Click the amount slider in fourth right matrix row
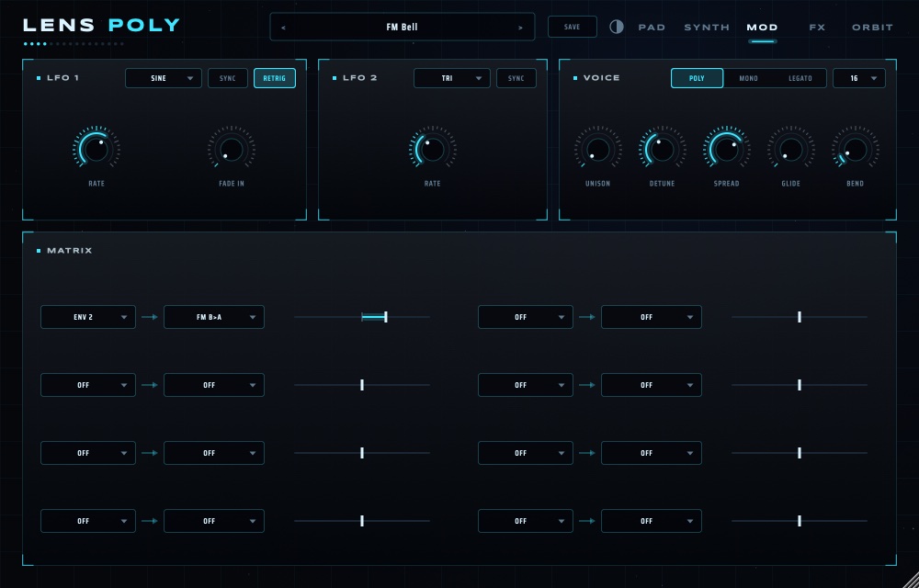Viewport: 919px width, 588px height. 800,521
